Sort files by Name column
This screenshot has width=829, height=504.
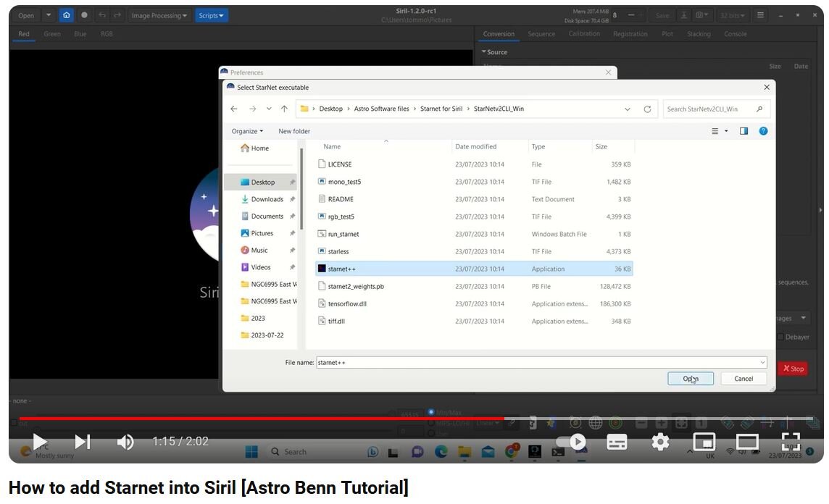click(x=332, y=147)
